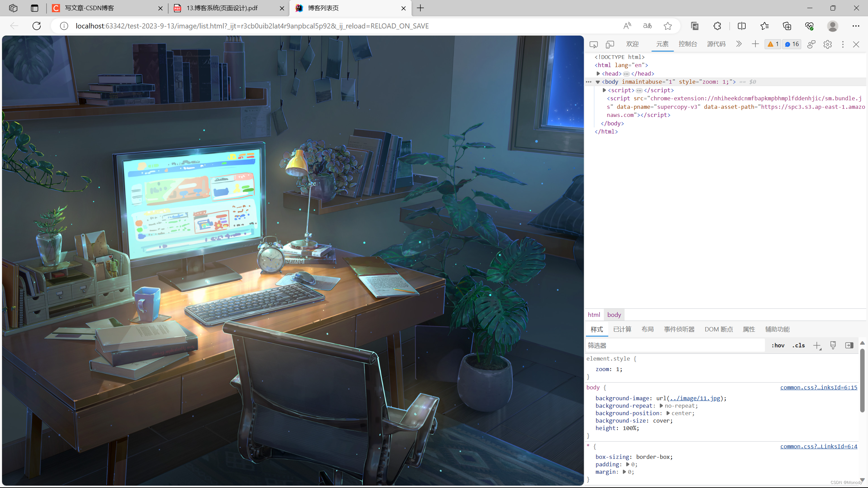This screenshot has width=868, height=488.
Task: Open the 属性 properties tab
Action: pos(749,329)
